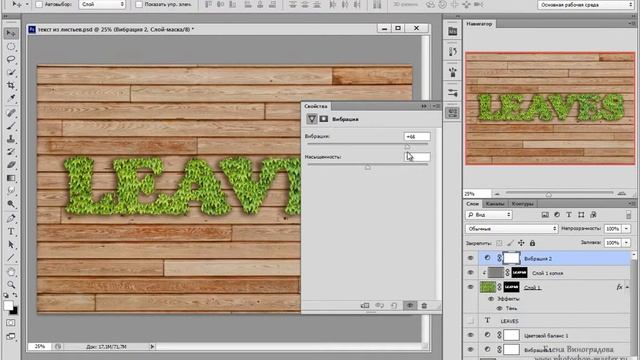Select the Eyedropper tool
The width and height of the screenshot is (640, 360).
[x=11, y=98]
